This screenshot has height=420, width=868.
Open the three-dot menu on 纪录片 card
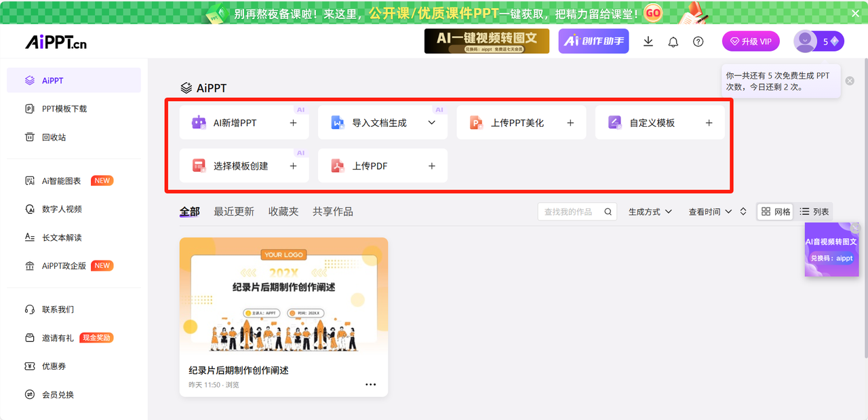[x=370, y=384]
